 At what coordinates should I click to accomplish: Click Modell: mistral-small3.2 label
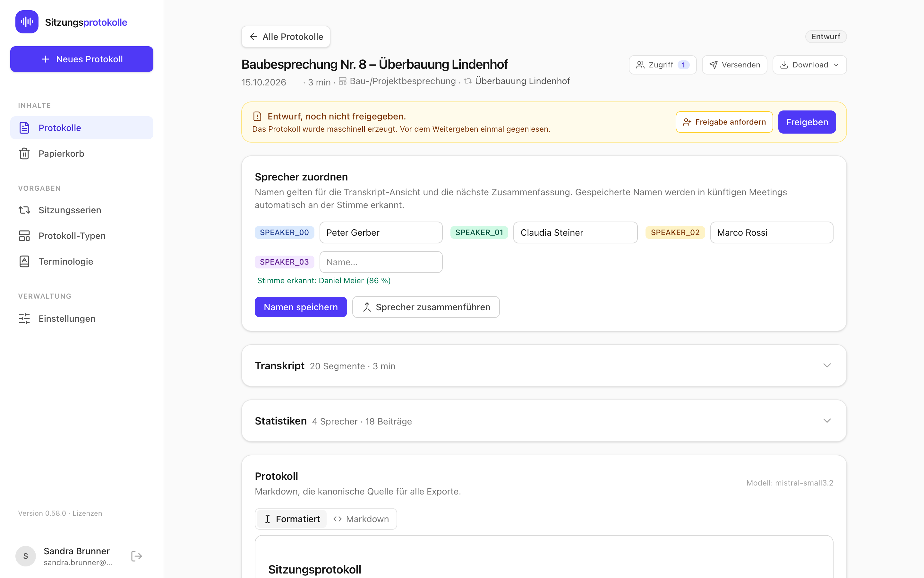790,483
